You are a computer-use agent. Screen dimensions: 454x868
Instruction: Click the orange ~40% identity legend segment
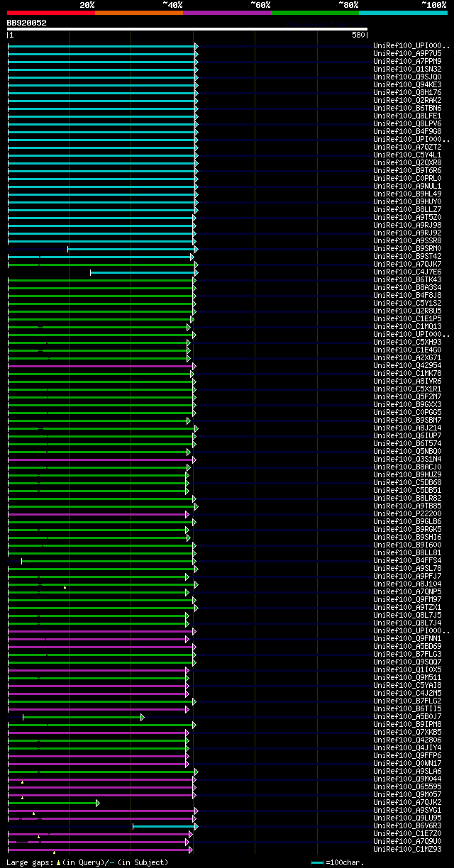pyautogui.click(x=138, y=13)
